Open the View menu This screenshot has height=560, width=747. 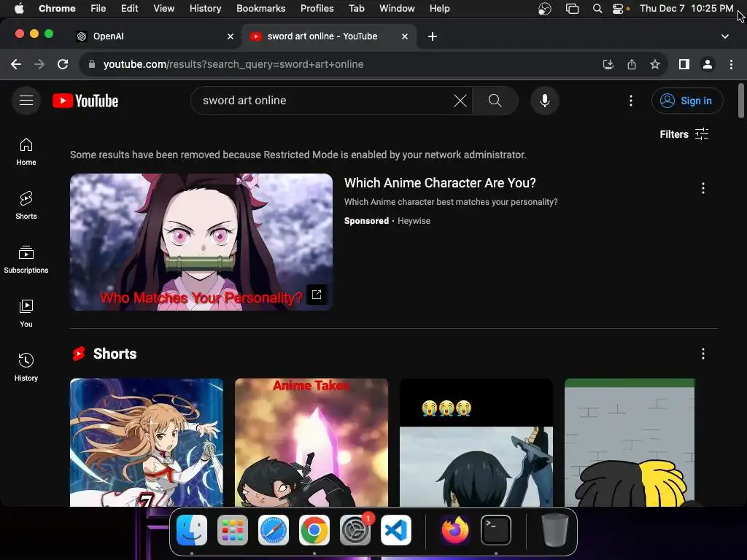tap(164, 8)
